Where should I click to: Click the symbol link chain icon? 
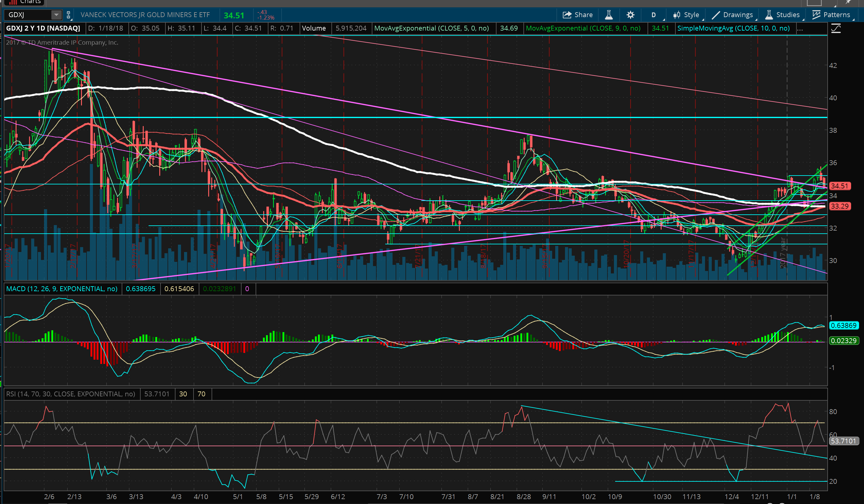[x=68, y=15]
